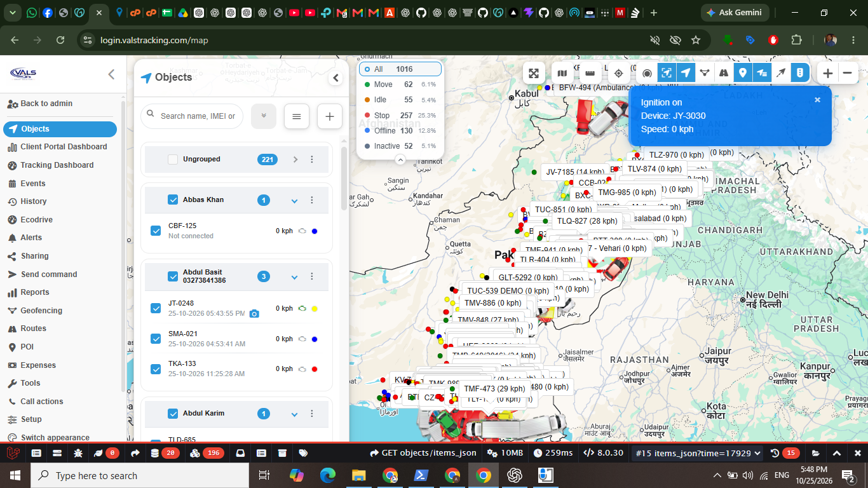Zoom in the map with plus
The image size is (868, 488).
827,73
